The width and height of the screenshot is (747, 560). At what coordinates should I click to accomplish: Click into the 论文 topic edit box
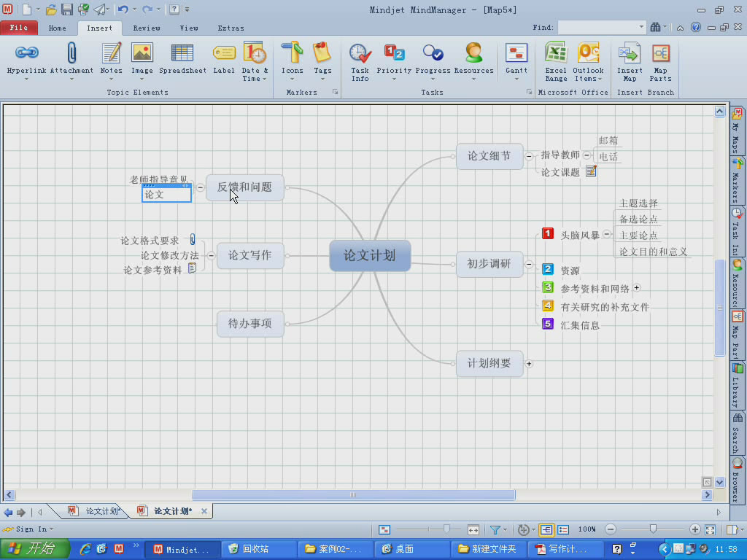click(x=167, y=194)
